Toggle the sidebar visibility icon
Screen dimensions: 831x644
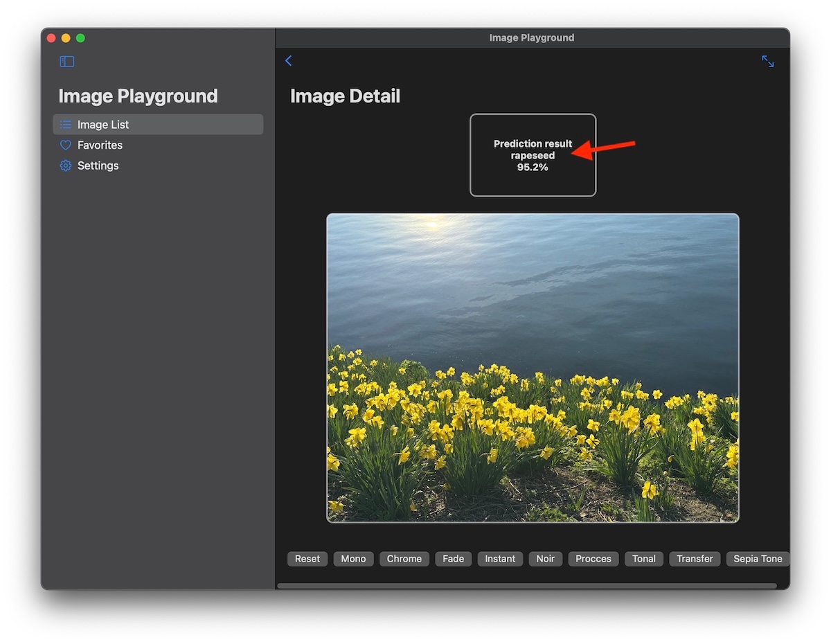67,62
